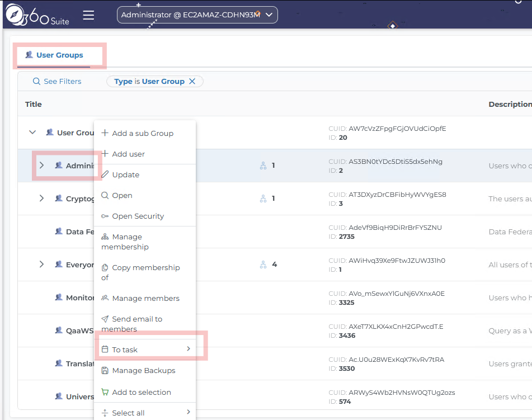
Task: Click the ID 3436 value
Action: (x=347, y=336)
